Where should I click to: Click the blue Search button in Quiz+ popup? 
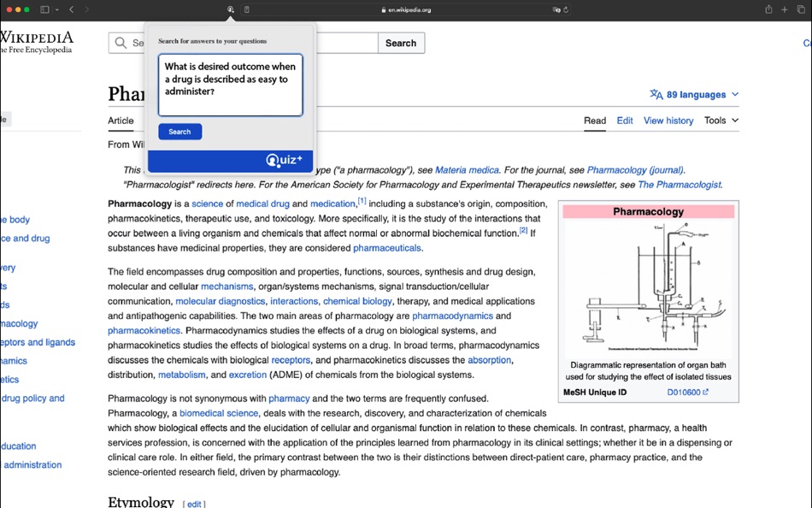tap(179, 132)
